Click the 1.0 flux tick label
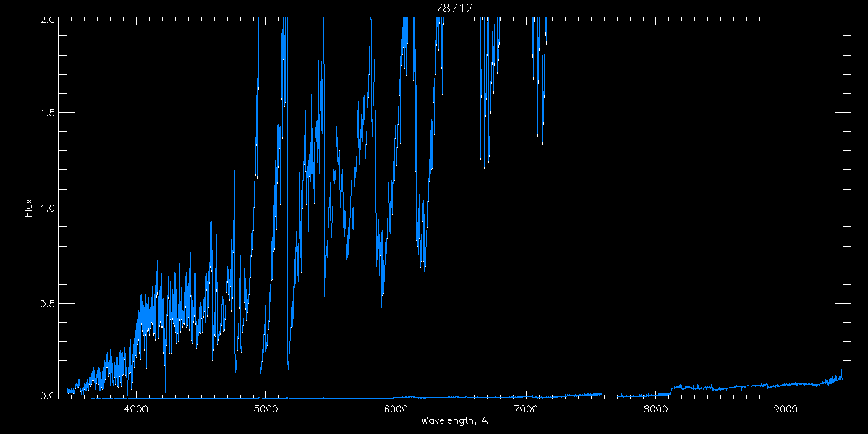The height and width of the screenshot is (434, 868). click(x=47, y=208)
